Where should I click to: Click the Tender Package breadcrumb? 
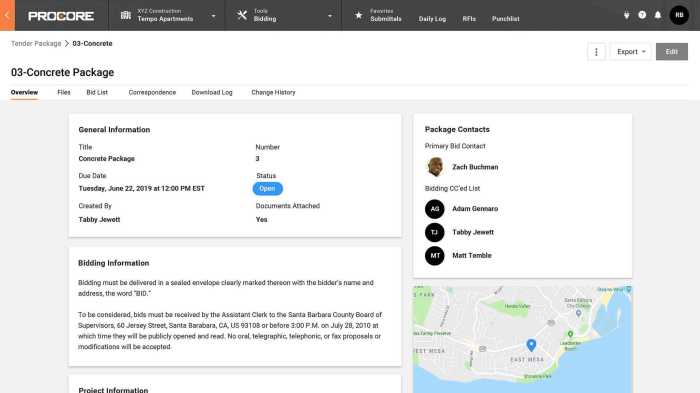[36, 43]
